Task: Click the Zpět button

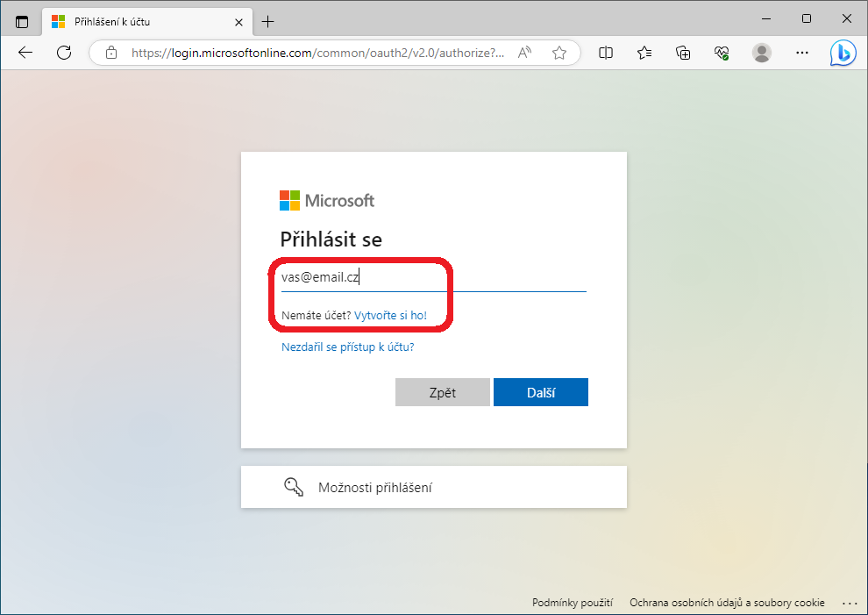Action: click(x=442, y=392)
